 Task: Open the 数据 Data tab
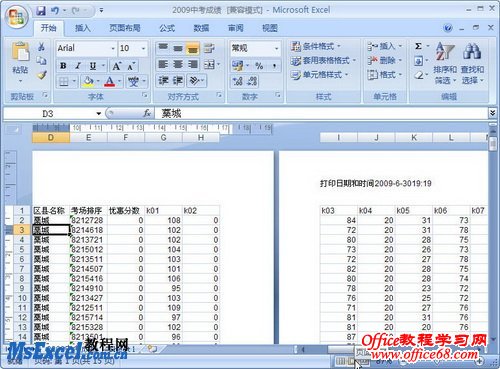201,28
